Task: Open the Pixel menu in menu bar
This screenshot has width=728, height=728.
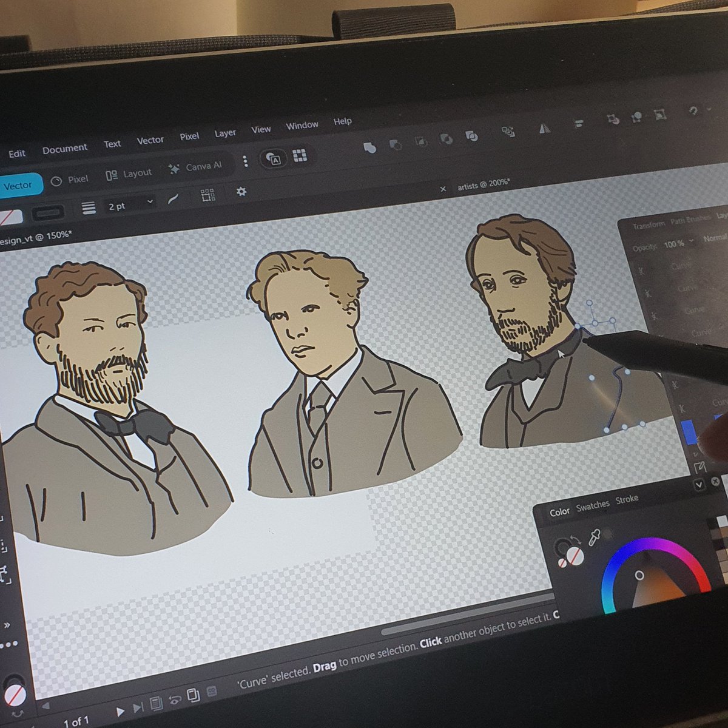Action: point(189,136)
